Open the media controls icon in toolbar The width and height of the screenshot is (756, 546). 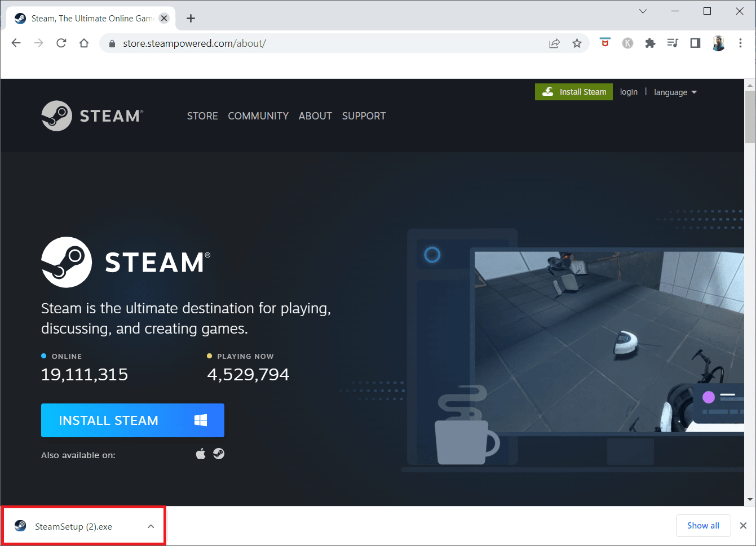pyautogui.click(x=673, y=43)
